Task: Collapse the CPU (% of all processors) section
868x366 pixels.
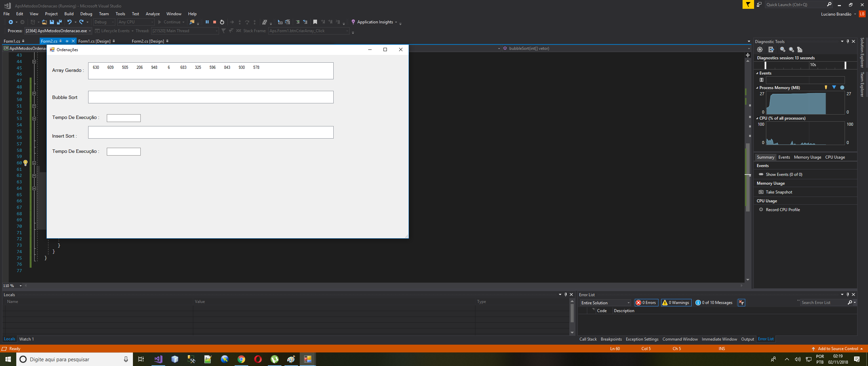Action: (757, 118)
